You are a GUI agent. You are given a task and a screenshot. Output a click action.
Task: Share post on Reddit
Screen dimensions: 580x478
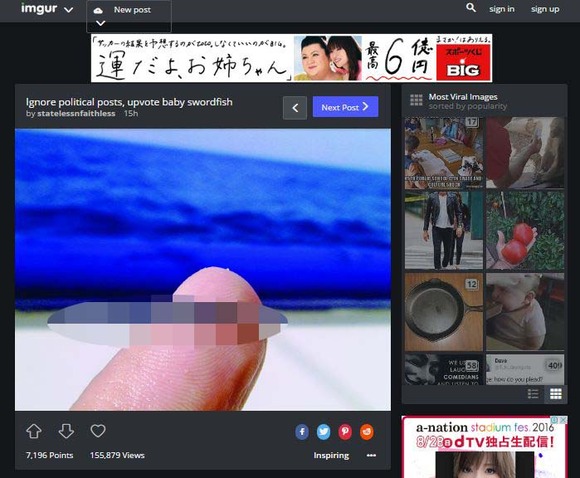(367, 432)
